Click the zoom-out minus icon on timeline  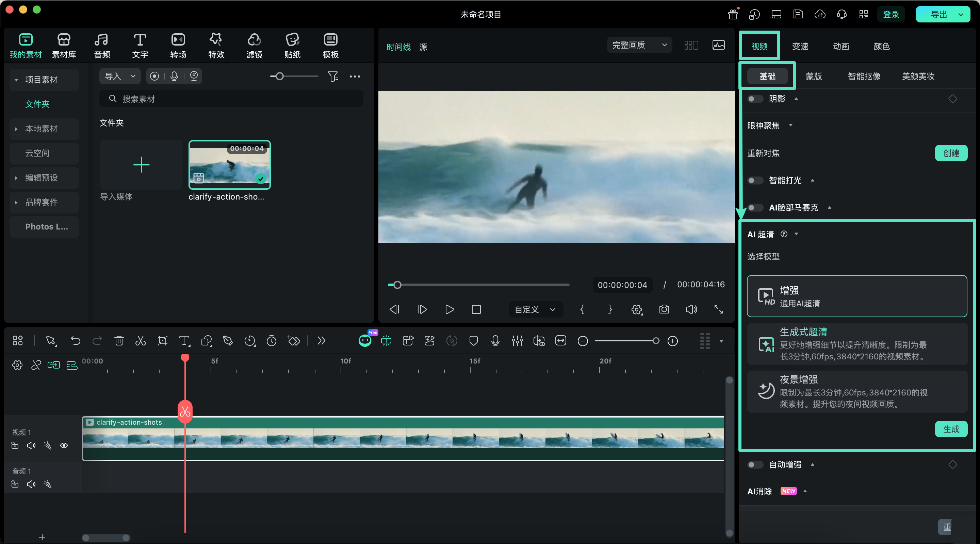(x=583, y=341)
